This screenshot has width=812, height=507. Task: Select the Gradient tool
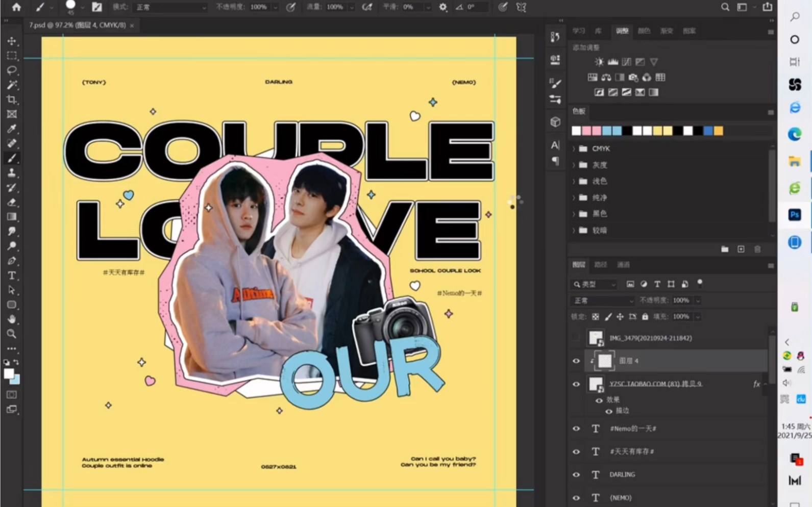[11, 217]
